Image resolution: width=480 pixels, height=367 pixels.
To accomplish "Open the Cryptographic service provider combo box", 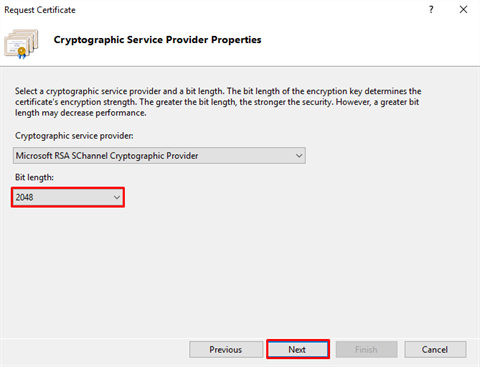I will tap(159, 156).
